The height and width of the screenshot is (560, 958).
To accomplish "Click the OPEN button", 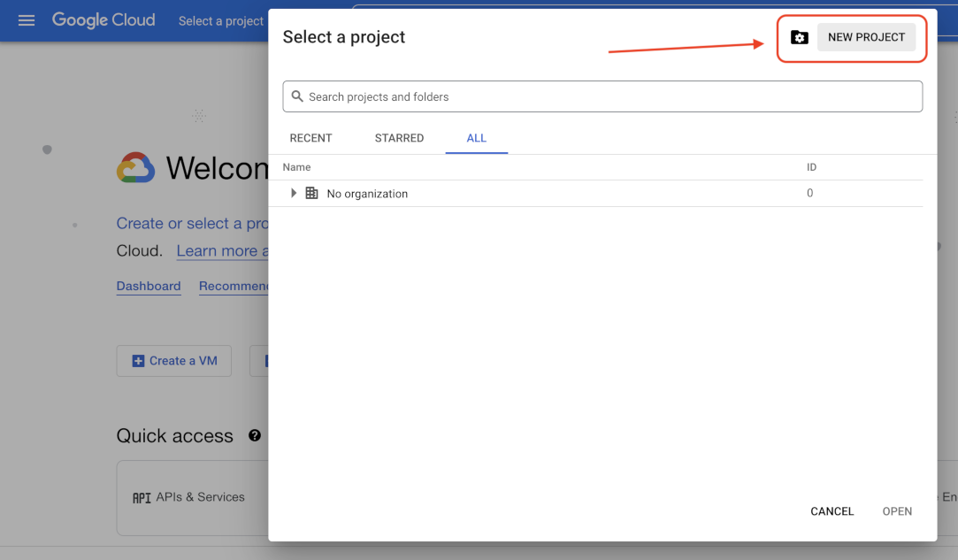I will (x=897, y=511).
